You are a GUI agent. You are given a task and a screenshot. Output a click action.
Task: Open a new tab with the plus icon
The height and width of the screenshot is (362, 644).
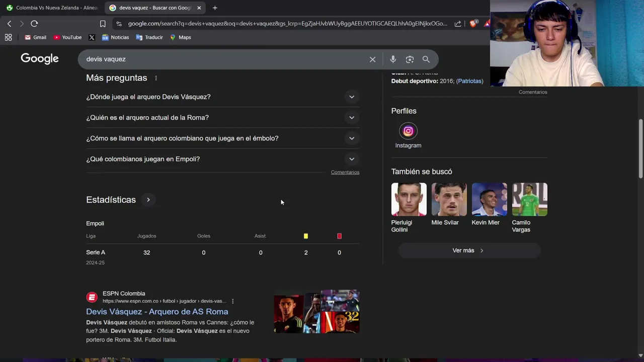point(215,8)
